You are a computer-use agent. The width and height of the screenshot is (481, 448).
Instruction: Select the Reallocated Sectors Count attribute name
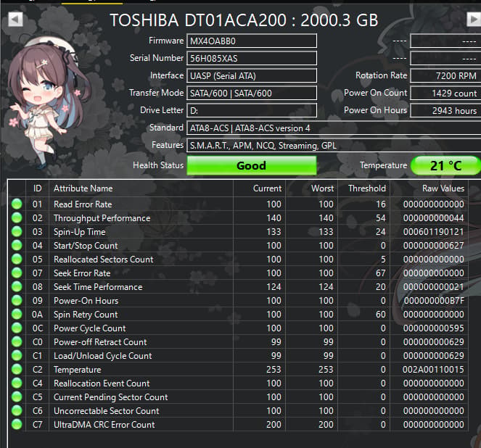tap(103, 260)
